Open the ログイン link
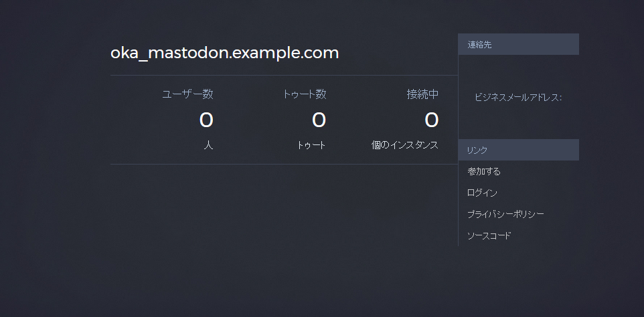The height and width of the screenshot is (317, 644). (482, 193)
